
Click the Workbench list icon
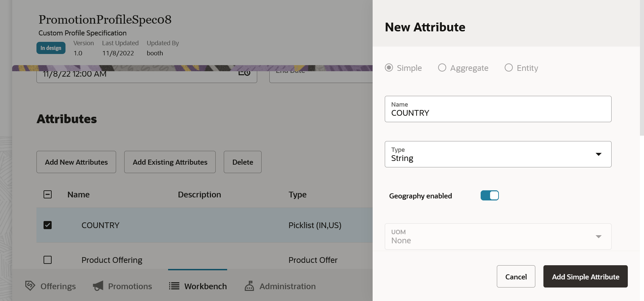[x=174, y=286]
